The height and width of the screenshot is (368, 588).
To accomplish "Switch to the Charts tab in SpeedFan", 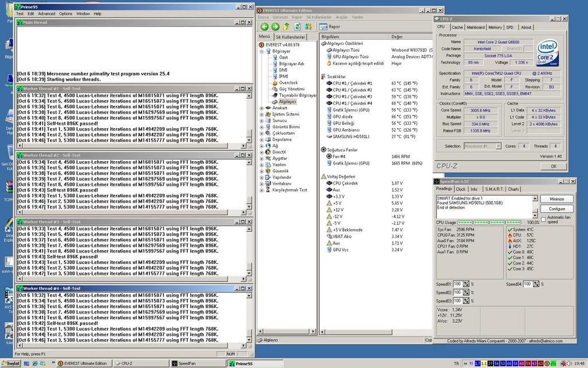I will tap(513, 189).
